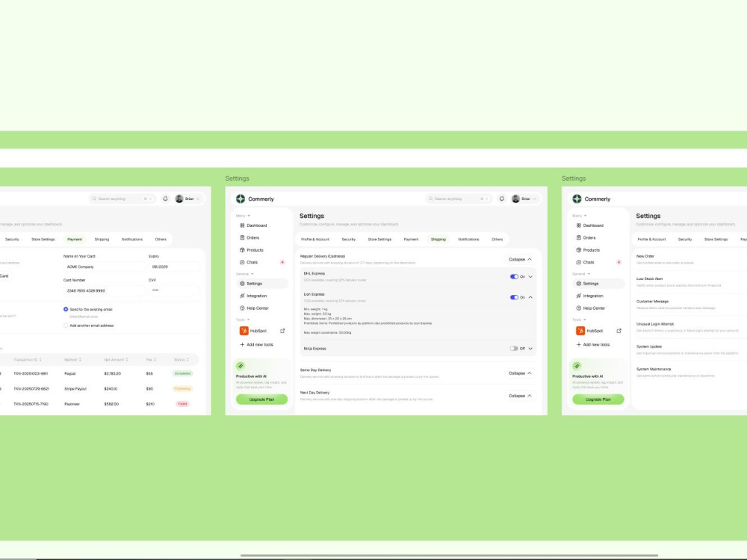
Task: Select Send to the existing email radio
Action: 66,309
